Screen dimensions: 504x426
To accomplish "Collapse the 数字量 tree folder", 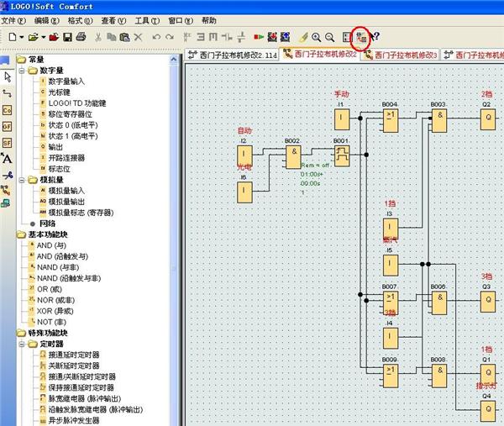I will [22, 71].
